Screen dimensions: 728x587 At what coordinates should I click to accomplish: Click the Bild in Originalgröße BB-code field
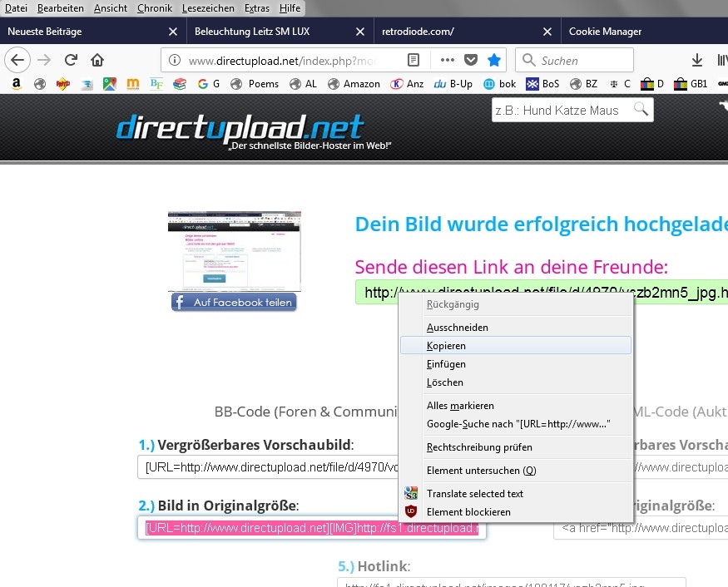pos(311,528)
